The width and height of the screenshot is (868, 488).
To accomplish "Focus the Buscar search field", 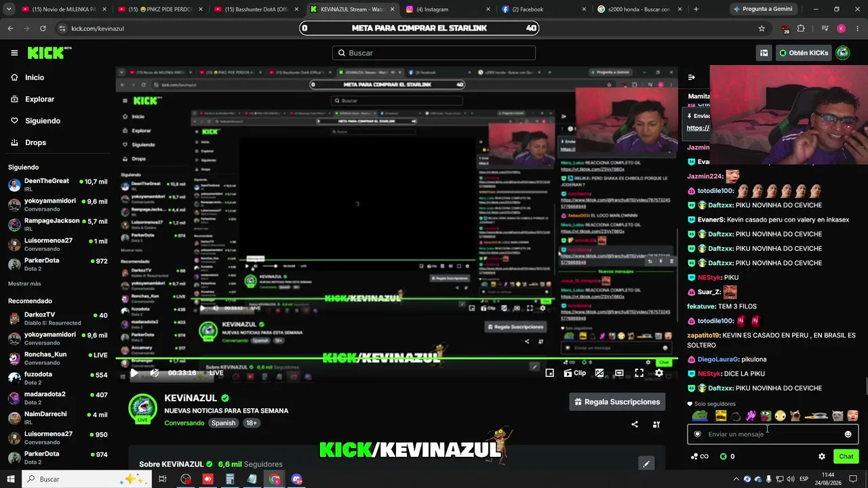I will point(434,53).
